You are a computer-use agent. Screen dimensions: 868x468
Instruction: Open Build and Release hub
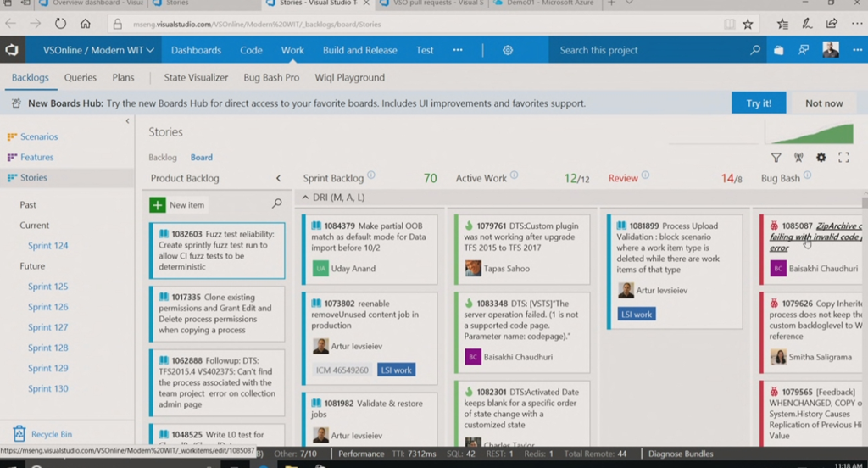[359, 50]
